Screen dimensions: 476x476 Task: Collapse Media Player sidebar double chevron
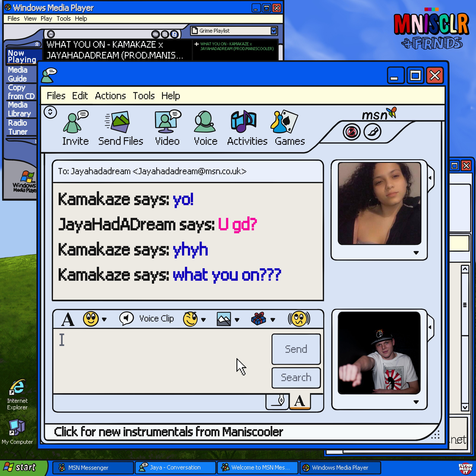pos(37,44)
